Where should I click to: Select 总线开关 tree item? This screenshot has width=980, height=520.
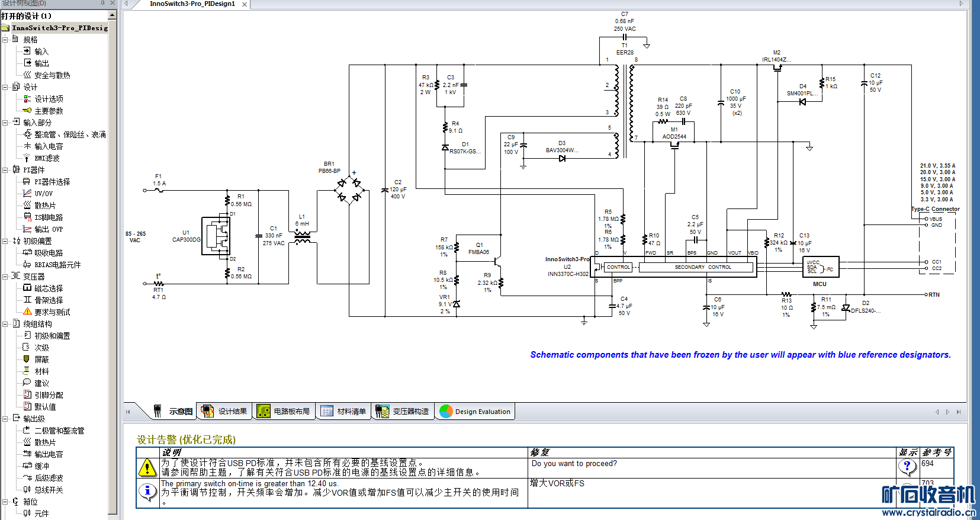pos(49,490)
